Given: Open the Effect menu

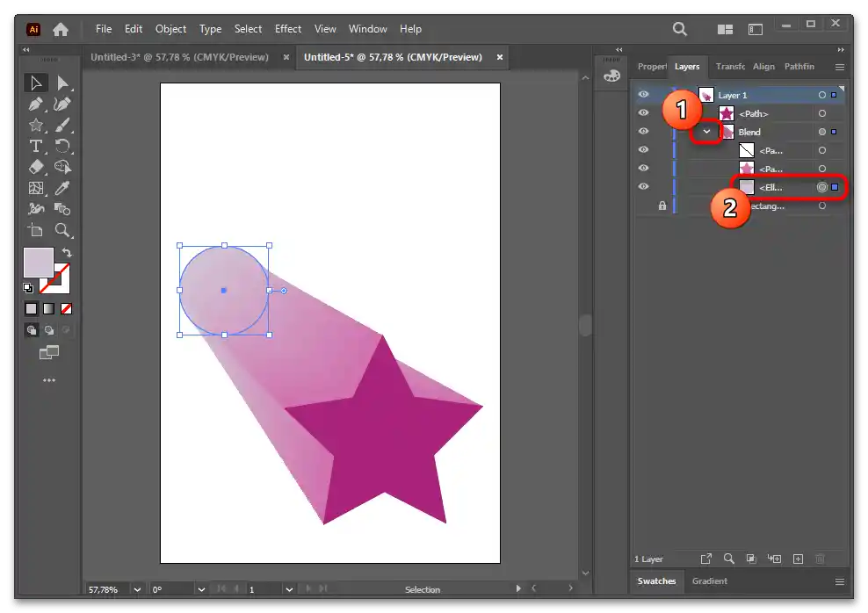Looking at the screenshot, I should [x=287, y=29].
